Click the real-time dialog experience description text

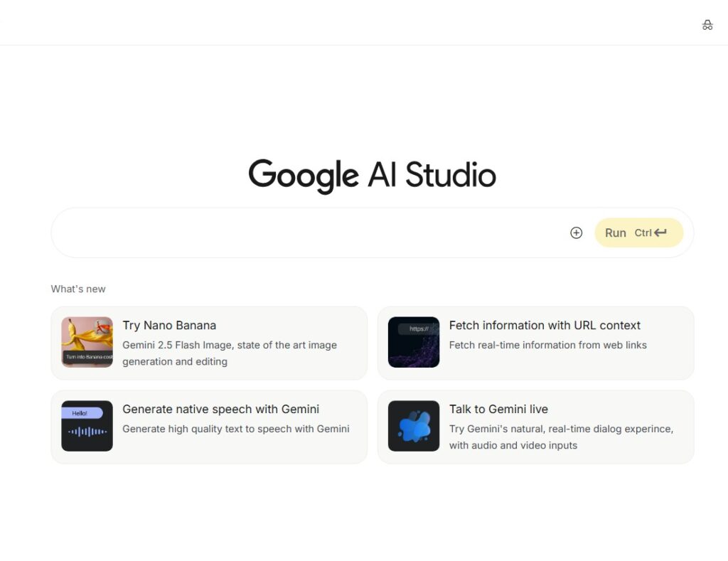coord(562,437)
